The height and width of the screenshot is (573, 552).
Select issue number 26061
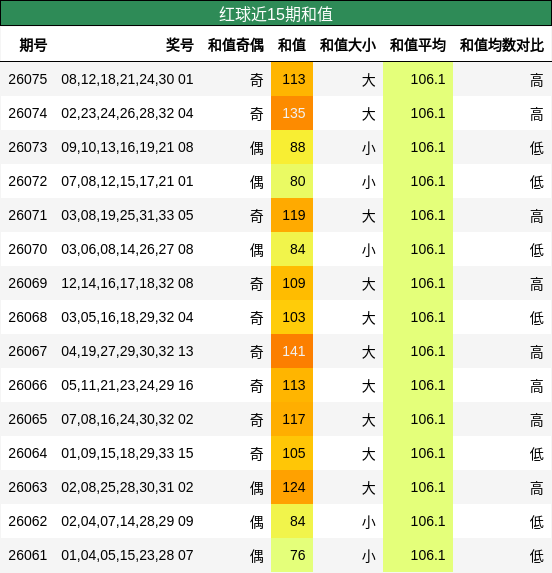(28, 555)
